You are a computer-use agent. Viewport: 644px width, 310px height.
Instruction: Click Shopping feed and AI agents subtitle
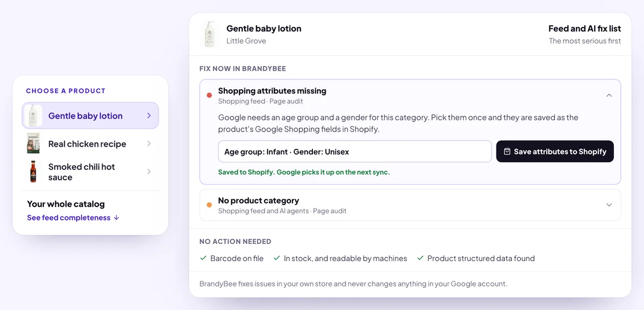pyautogui.click(x=282, y=211)
